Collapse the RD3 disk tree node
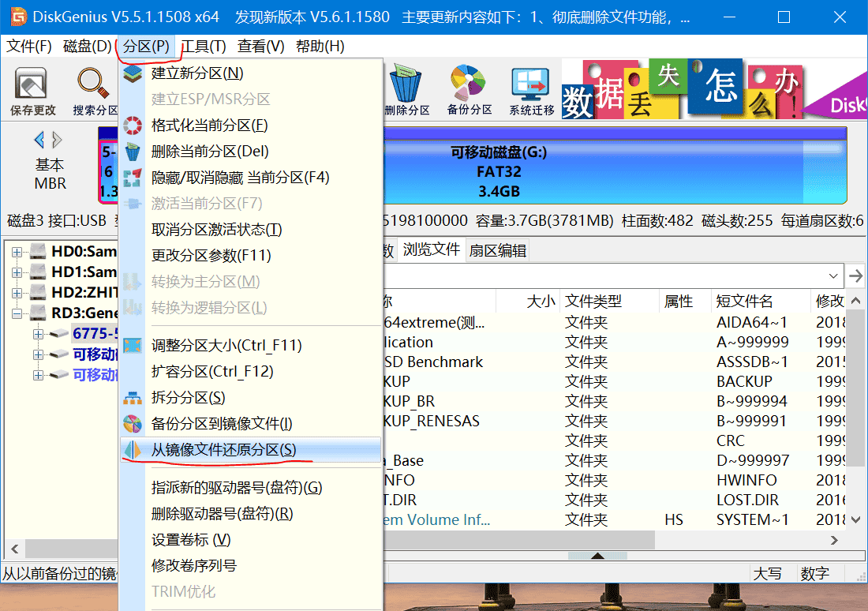Image resolution: width=868 pixels, height=611 pixels. click(x=17, y=313)
